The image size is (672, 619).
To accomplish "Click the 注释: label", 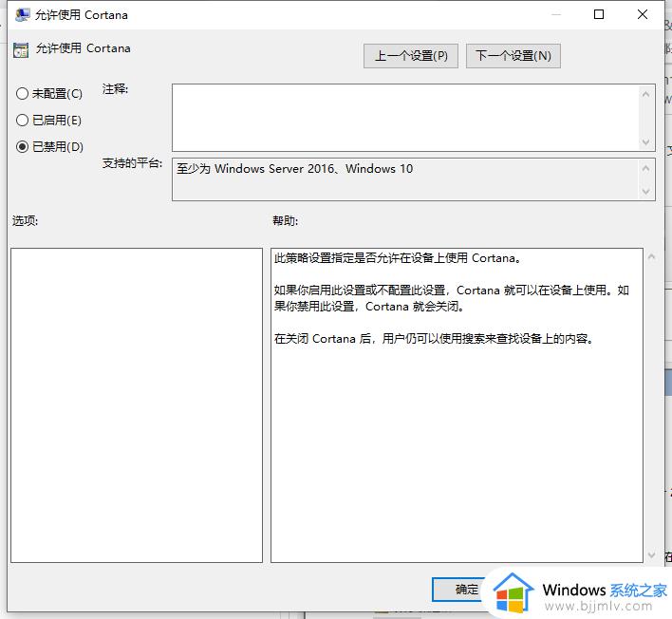I will coord(115,89).
